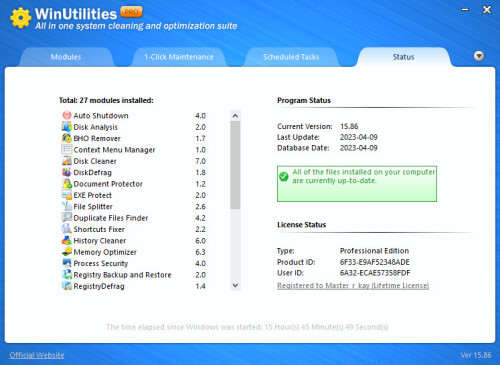Click the Disk Cleaner version 7.0
The image size is (500, 365).
pos(200,161)
